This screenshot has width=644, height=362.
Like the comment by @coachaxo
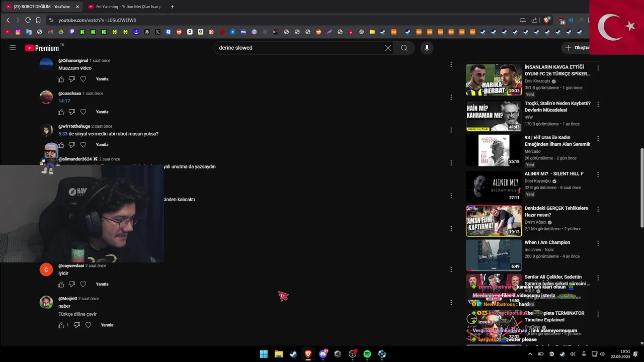(61, 112)
